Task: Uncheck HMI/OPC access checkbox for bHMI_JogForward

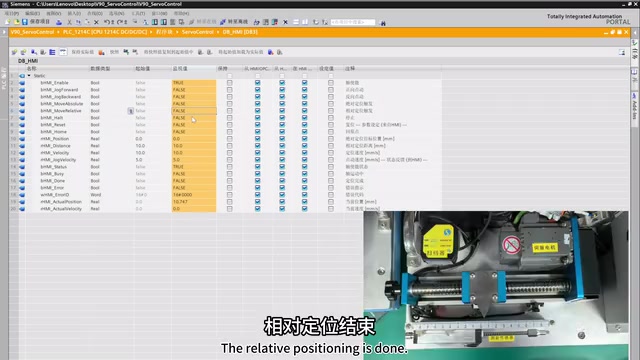Action: coord(257,89)
